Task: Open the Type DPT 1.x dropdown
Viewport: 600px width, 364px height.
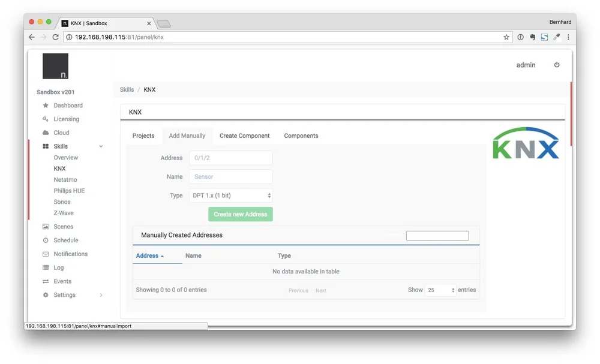Action: click(231, 195)
